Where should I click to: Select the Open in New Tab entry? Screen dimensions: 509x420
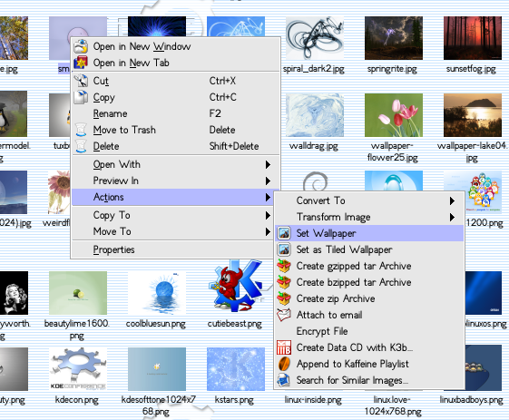tap(176, 63)
